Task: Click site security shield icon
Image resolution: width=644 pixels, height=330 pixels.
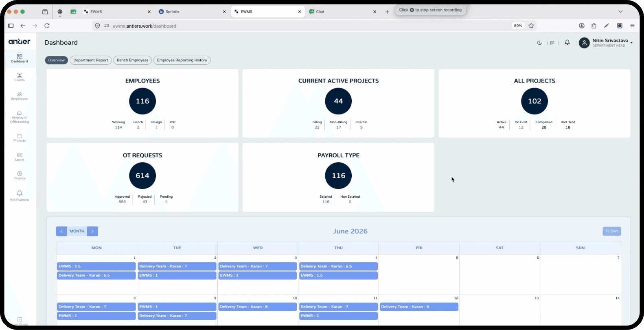Action: pyautogui.click(x=97, y=26)
